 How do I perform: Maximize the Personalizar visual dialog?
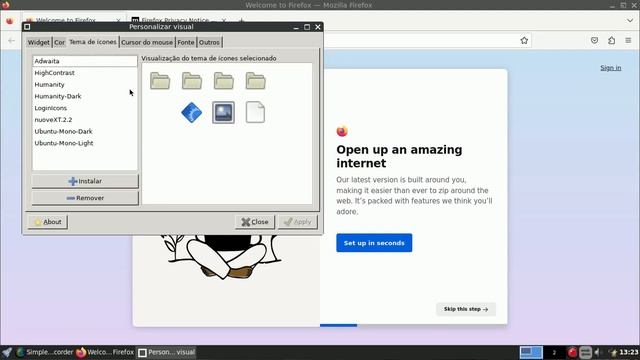click(x=307, y=27)
